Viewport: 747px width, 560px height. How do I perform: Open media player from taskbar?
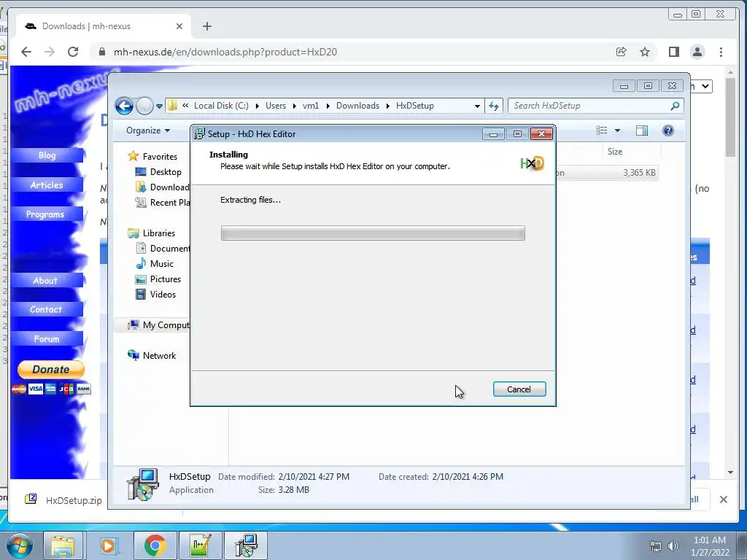108,545
